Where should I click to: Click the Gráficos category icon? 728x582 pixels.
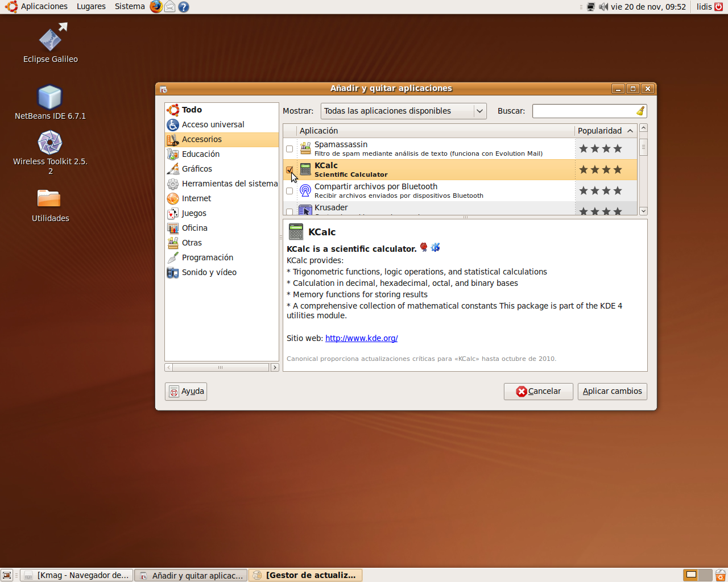point(173,169)
